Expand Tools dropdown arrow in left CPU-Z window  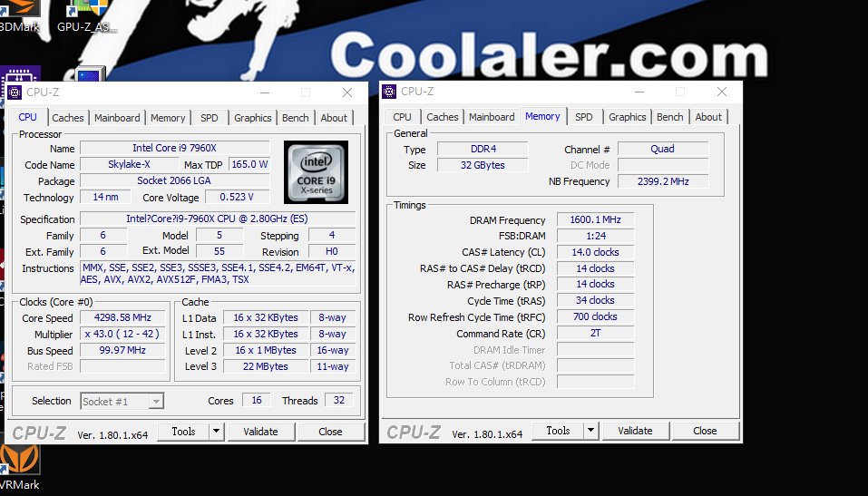pyautogui.click(x=217, y=432)
